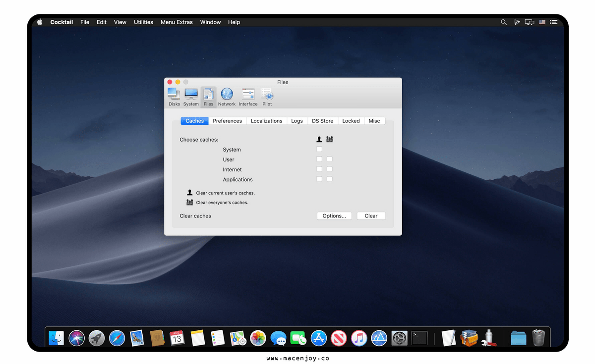This screenshot has height=364, width=595.
Task: Check Applications caches for everyone
Action: [x=329, y=179]
